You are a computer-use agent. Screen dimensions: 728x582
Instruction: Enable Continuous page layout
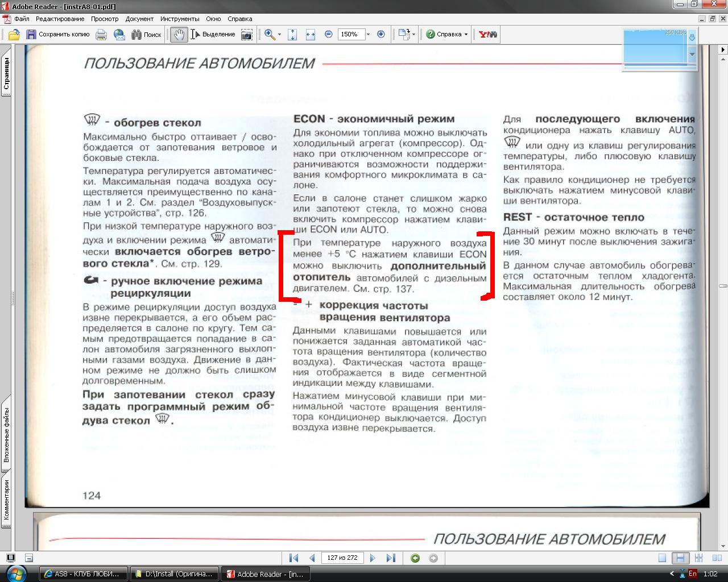[680, 558]
